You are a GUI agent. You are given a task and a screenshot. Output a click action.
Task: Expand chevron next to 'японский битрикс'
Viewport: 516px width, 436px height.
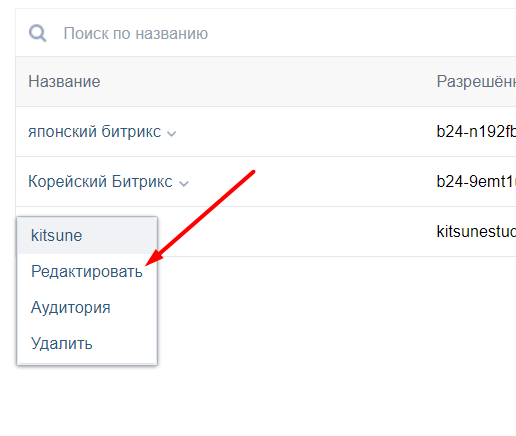tap(171, 134)
